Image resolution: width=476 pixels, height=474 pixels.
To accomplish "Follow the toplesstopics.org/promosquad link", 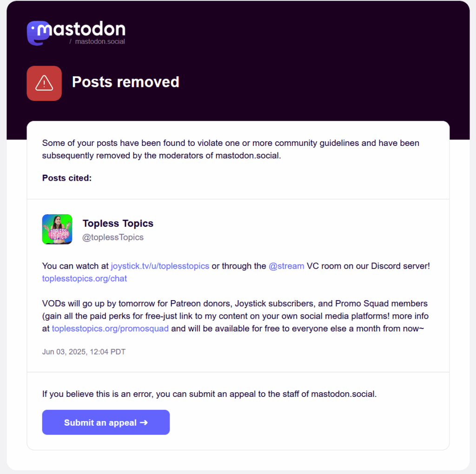I will click(x=110, y=329).
